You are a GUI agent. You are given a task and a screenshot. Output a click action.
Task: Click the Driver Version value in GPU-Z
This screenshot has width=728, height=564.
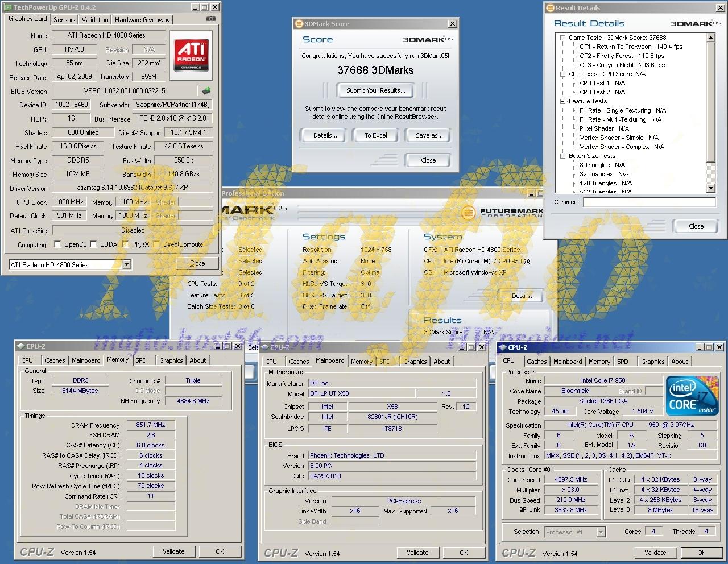(x=133, y=188)
